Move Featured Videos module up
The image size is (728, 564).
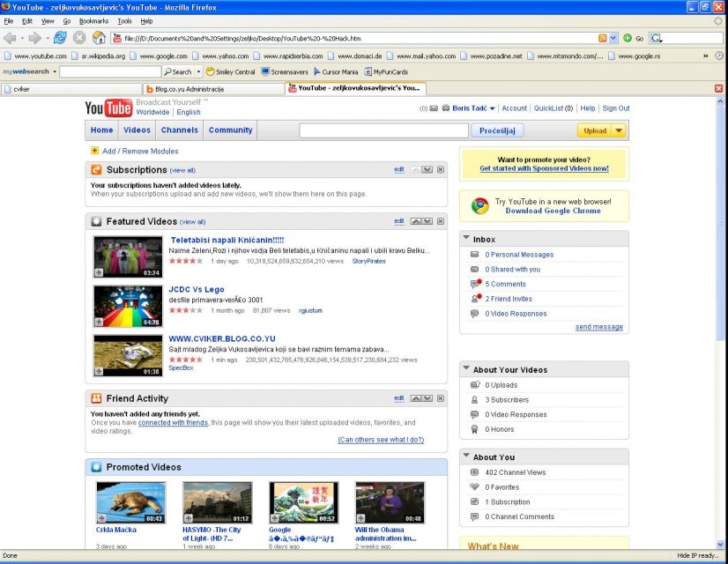tap(415, 221)
